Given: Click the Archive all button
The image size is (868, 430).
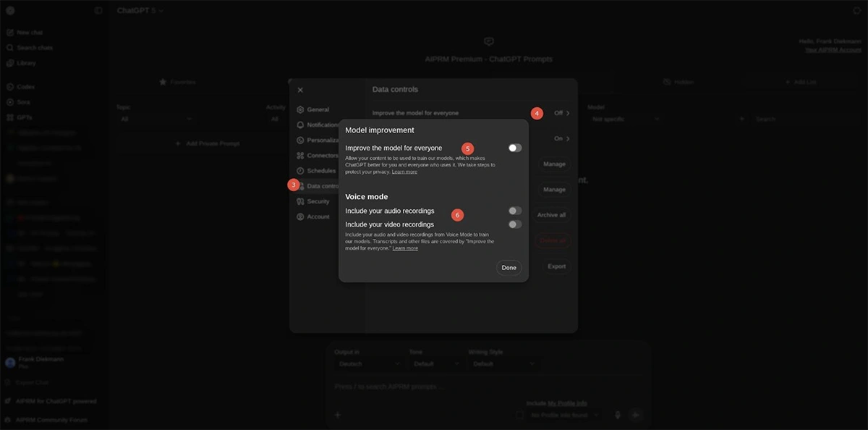Looking at the screenshot, I should pos(552,215).
